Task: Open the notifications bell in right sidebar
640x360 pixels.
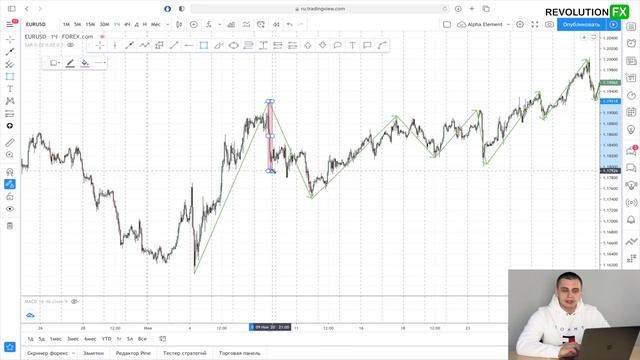Action: 631,220
